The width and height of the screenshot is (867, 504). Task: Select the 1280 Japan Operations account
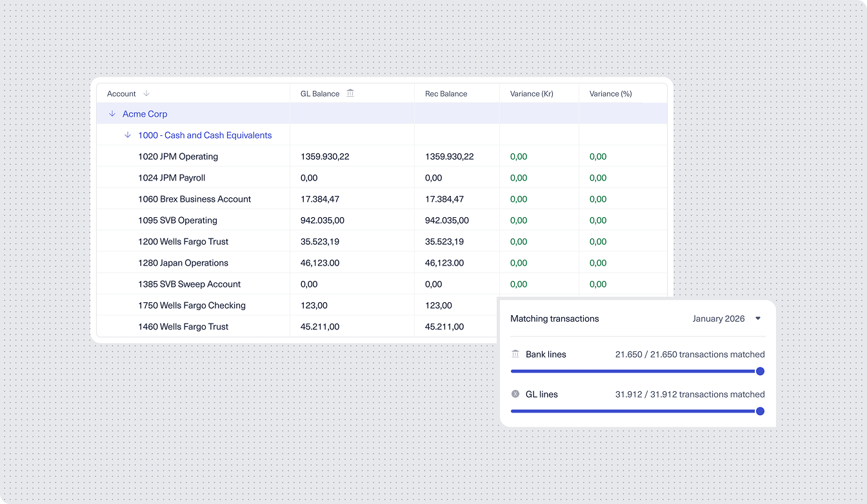183,263
